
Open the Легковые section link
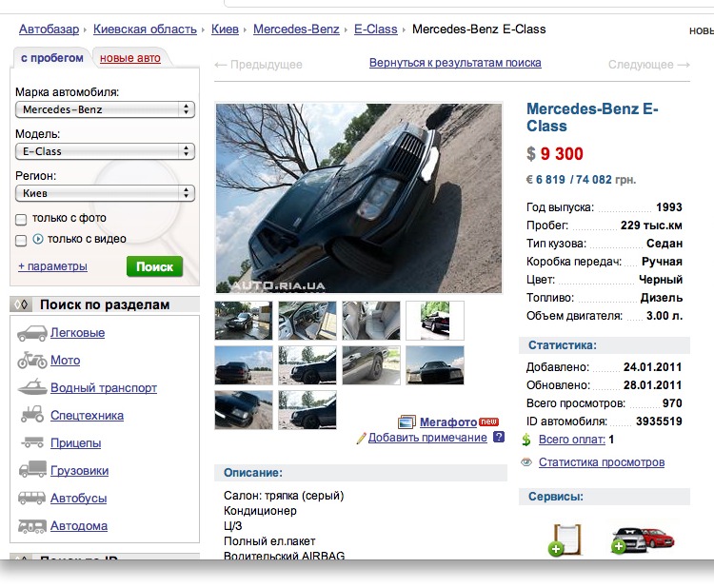coord(77,333)
